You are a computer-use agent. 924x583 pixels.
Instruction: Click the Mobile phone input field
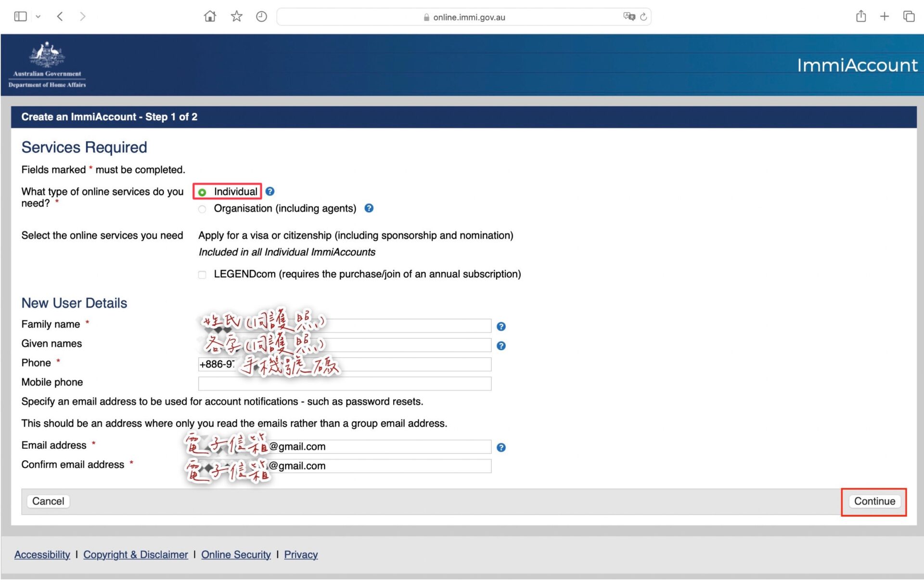tap(345, 383)
